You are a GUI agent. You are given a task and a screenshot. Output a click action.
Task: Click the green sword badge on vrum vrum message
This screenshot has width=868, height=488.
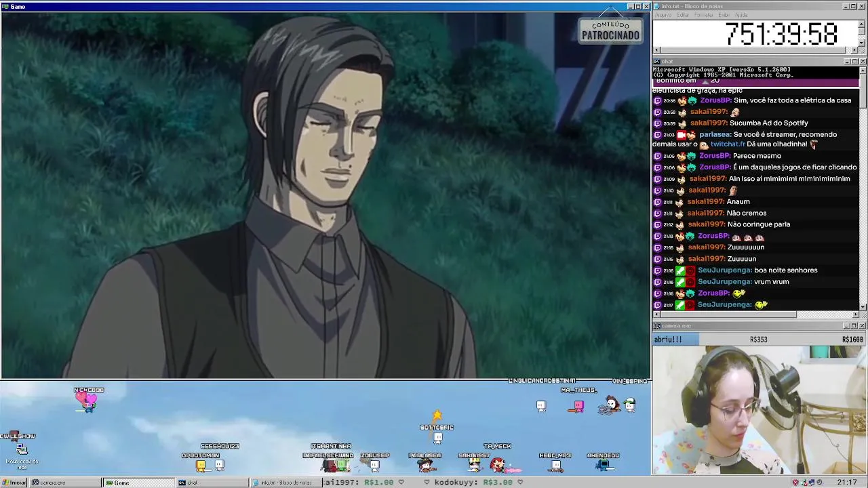(x=680, y=282)
